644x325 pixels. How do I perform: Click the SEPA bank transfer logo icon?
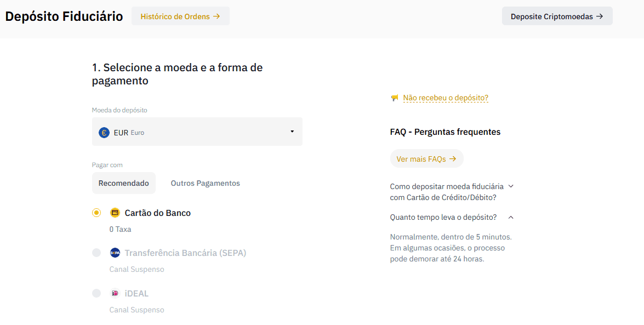[x=115, y=253]
